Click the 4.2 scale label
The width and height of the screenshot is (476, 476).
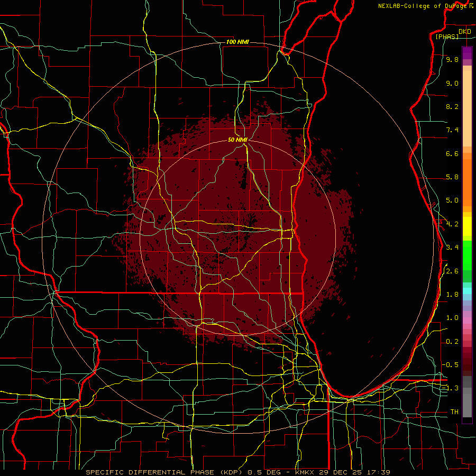(x=452, y=224)
